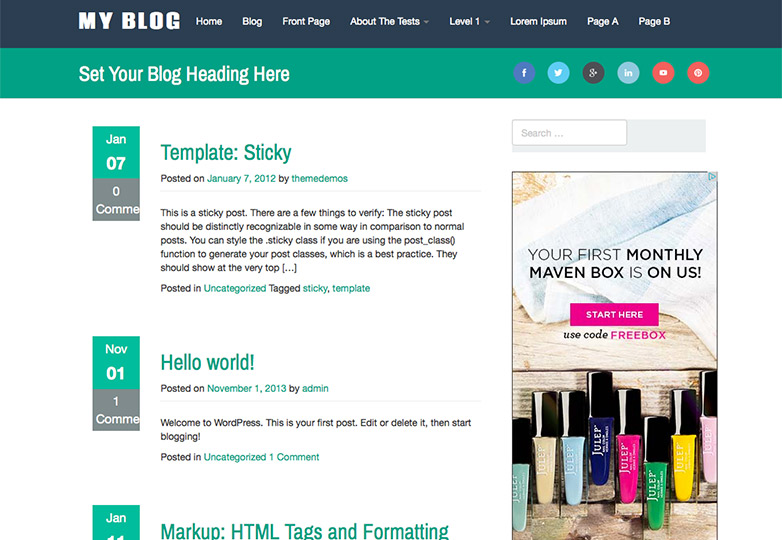Open the themedemos author link
This screenshot has height=540, width=782.
tap(320, 179)
